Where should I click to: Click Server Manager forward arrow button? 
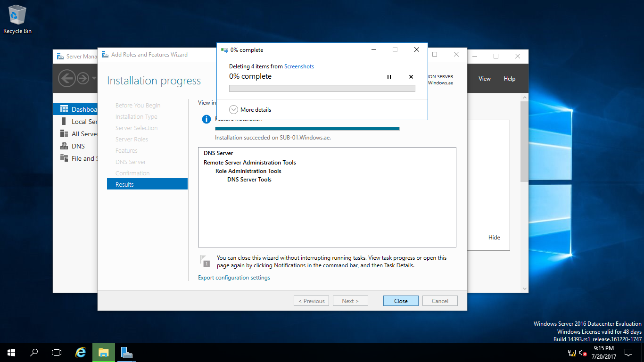(83, 78)
